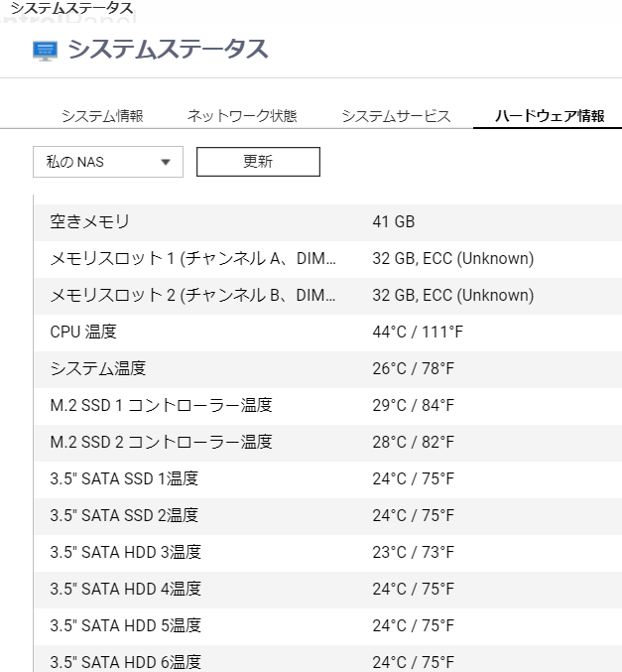The image size is (622, 672).
Task: Click the 44°C / 111°F value
Action: point(418,332)
